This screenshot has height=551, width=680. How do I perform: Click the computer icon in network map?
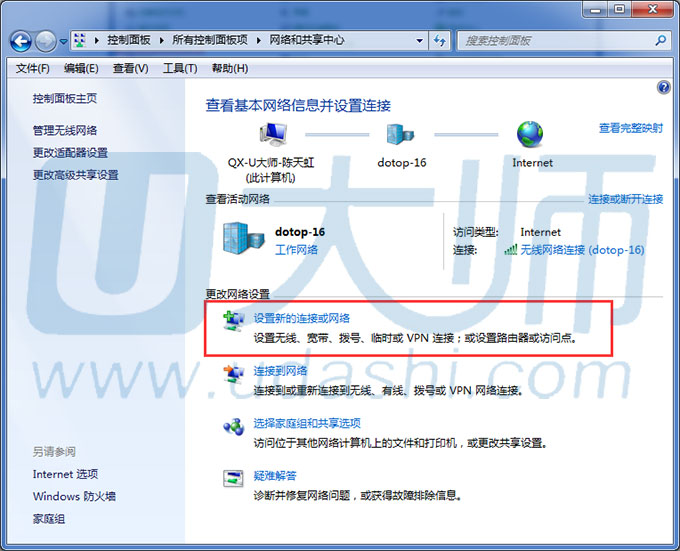click(x=271, y=133)
